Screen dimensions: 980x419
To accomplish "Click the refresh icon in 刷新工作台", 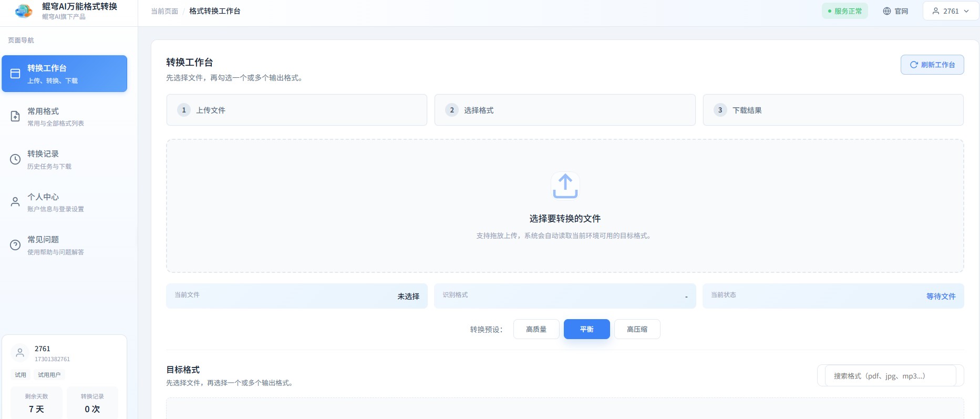I will click(914, 65).
